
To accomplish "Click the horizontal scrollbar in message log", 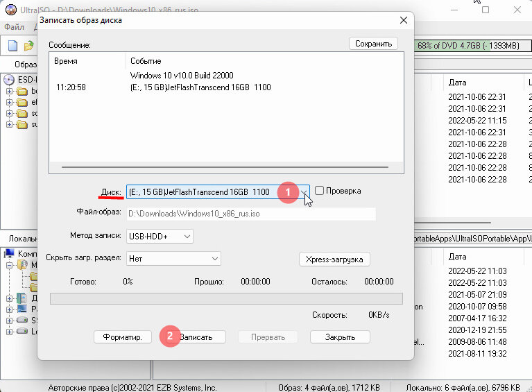I will (225, 167).
